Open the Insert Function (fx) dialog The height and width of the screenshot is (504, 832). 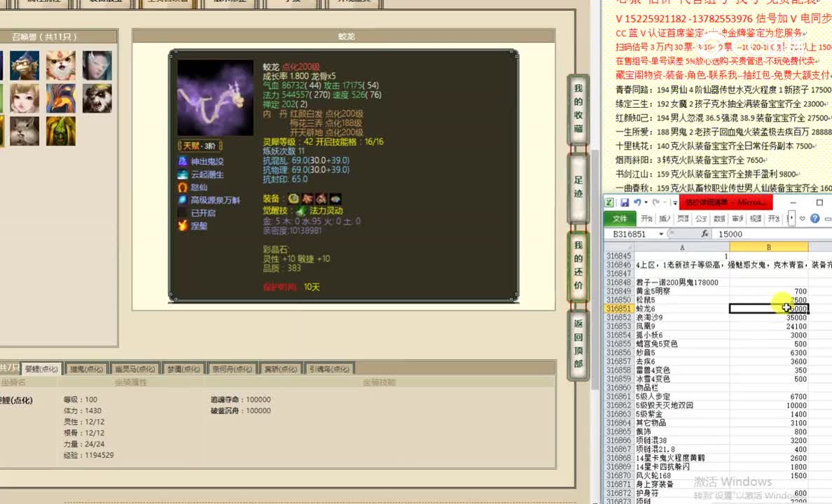pyautogui.click(x=705, y=232)
